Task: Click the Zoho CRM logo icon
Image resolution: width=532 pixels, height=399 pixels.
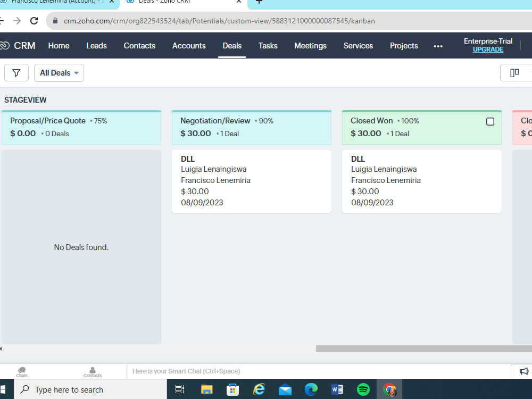Action: pos(4,45)
